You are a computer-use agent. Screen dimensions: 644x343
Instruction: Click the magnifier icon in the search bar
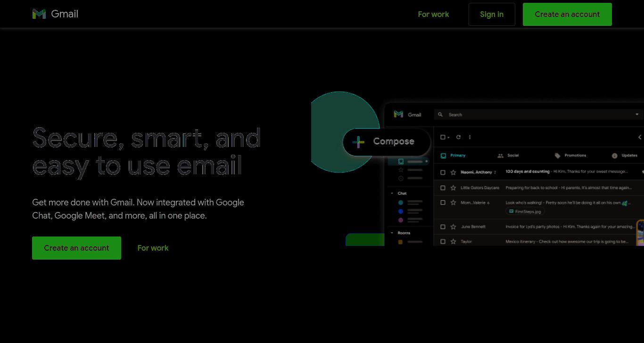pos(440,114)
